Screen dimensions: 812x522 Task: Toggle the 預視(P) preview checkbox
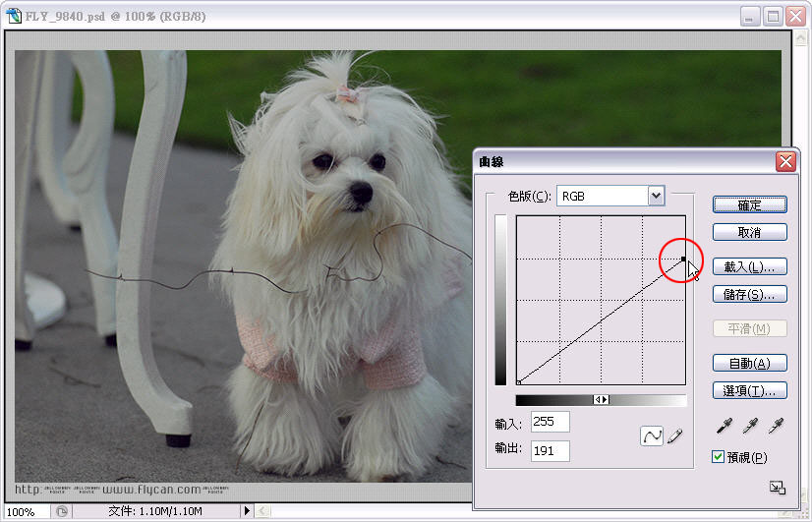click(718, 457)
